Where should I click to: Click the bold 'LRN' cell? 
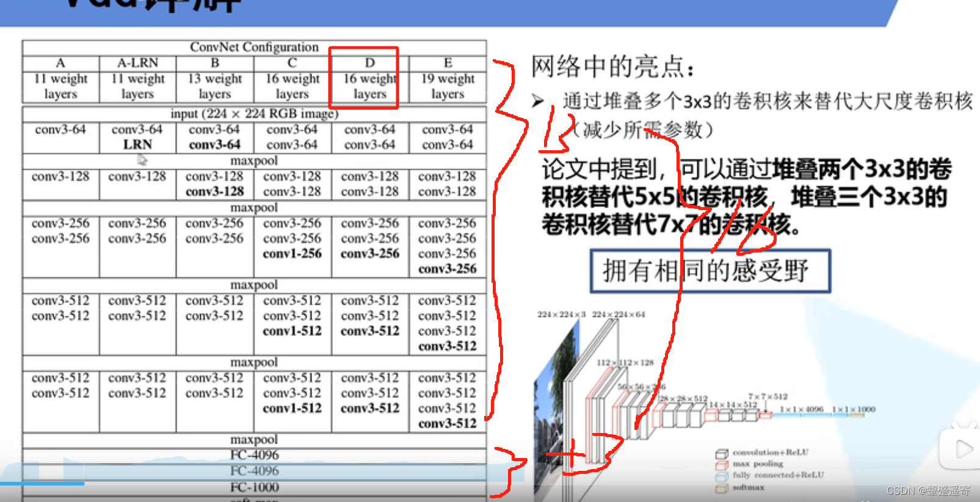[x=137, y=145]
